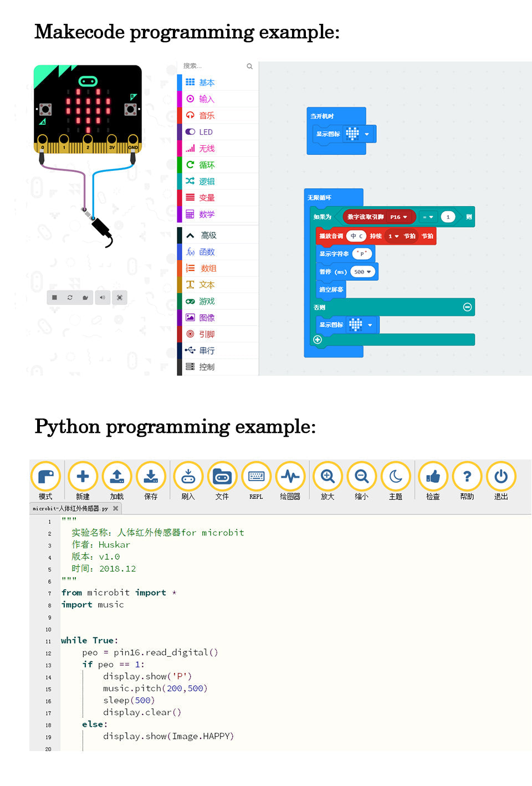Screen dimensions: 532x786
Task: Click the Load (加载) upload icon
Action: pos(116,476)
